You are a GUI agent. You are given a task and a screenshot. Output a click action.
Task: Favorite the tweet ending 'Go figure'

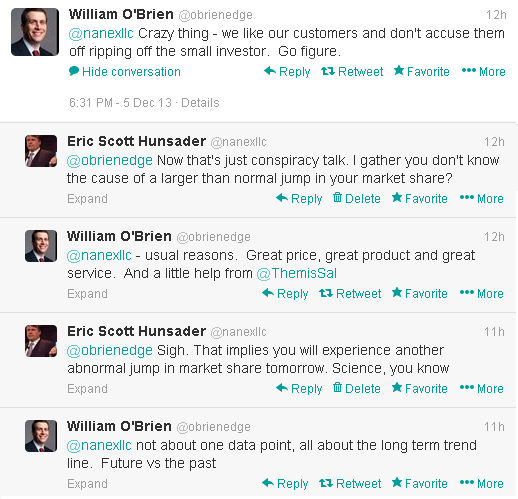tap(421, 71)
